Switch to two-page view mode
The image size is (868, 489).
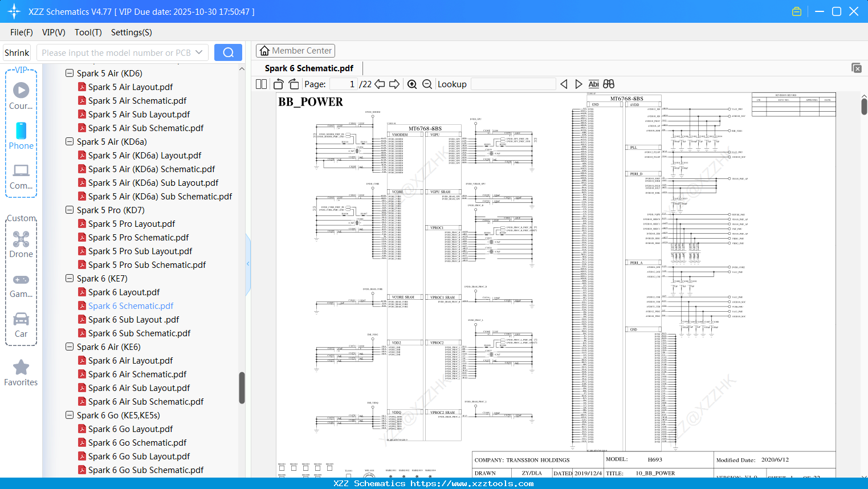click(261, 84)
